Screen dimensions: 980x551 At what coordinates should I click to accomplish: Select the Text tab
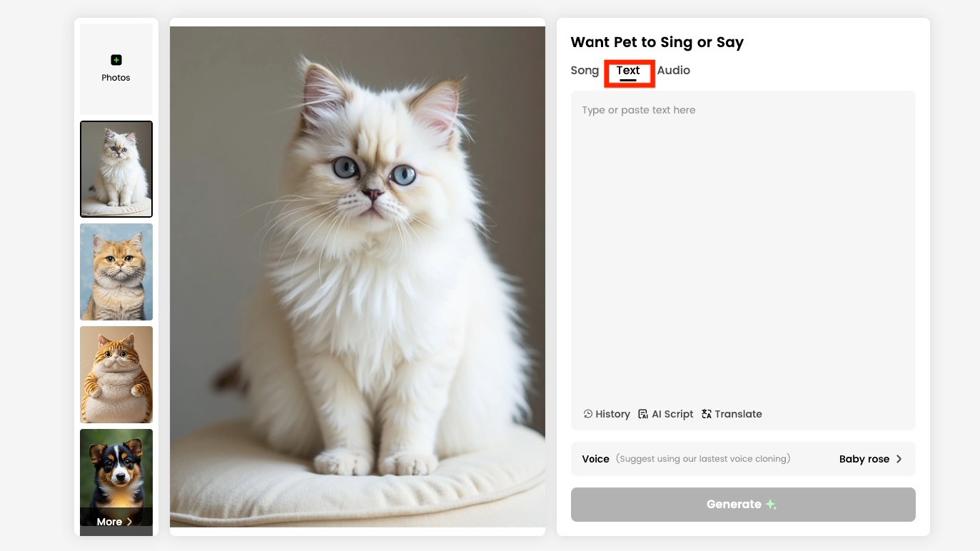pyautogui.click(x=628, y=71)
